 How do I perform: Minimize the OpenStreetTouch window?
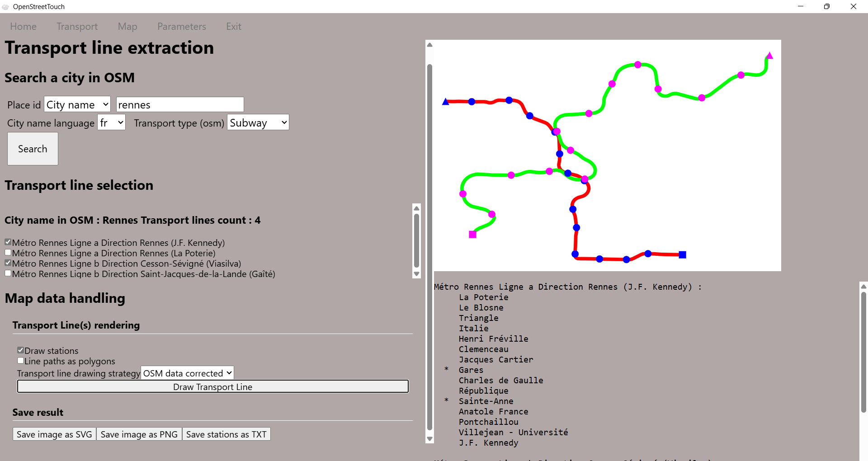(x=801, y=6)
